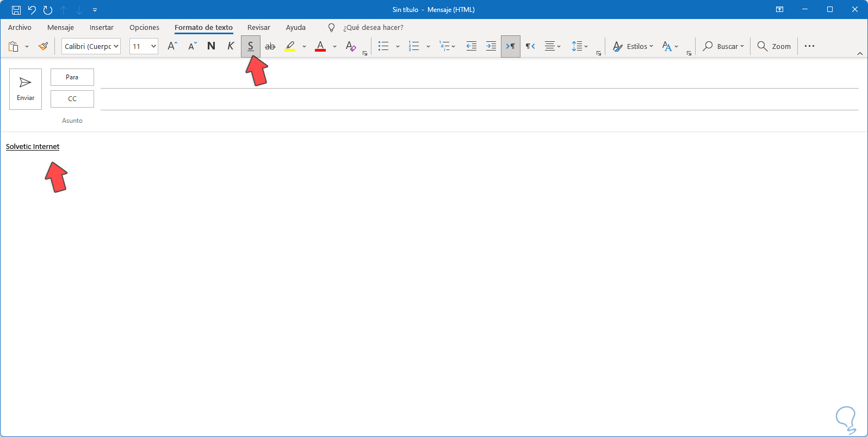
Task: Switch to the Mensaje tab
Action: click(60, 28)
